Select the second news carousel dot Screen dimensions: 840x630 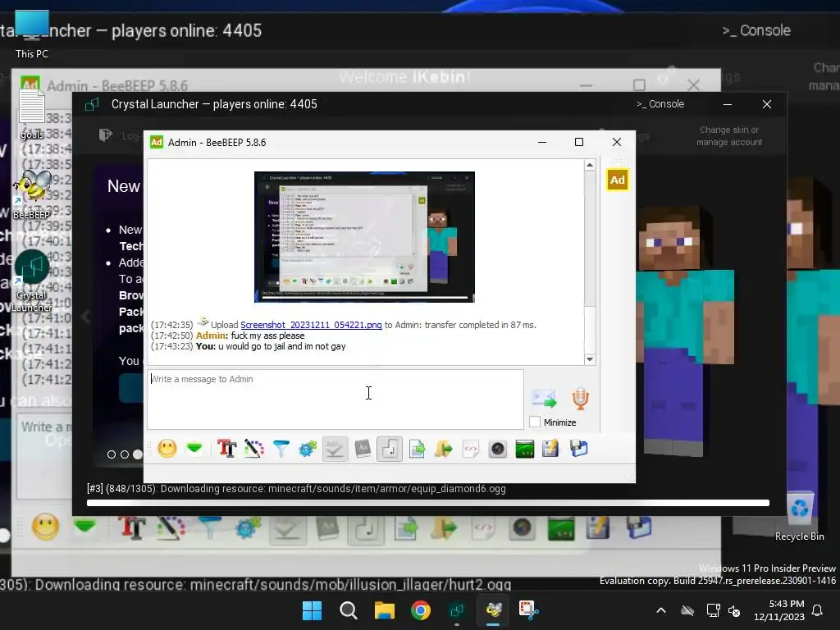point(125,454)
